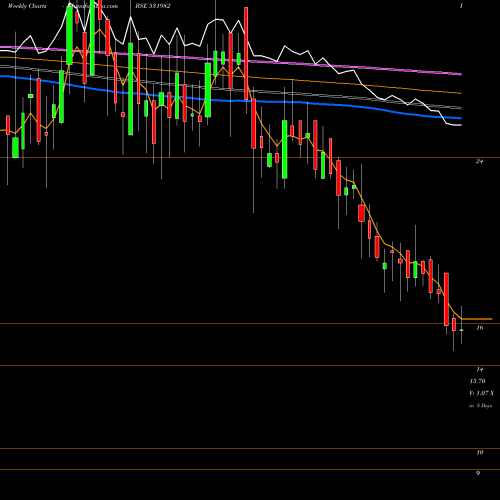Click the '16' price axis label
The image size is (500, 500).
pyautogui.click(x=479, y=328)
